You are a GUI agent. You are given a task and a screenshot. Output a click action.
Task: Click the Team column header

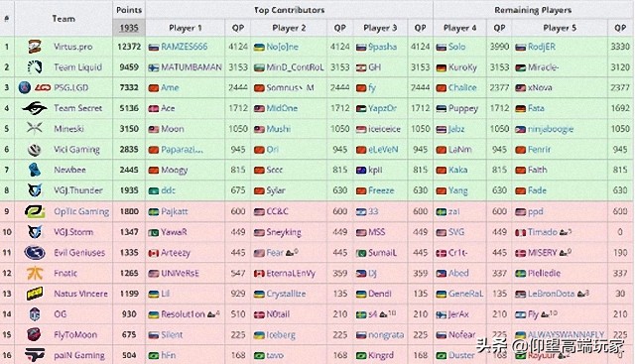point(63,19)
